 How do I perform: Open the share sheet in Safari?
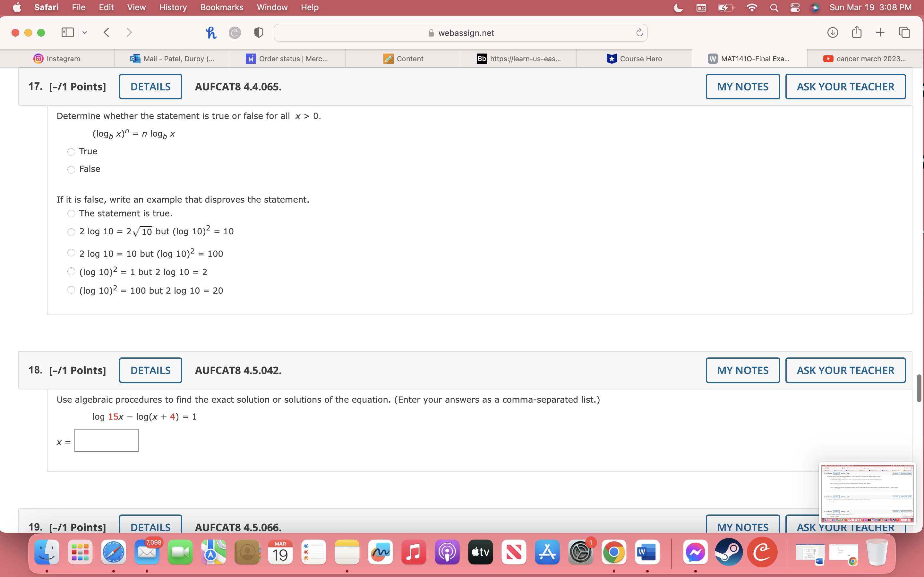pyautogui.click(x=856, y=32)
